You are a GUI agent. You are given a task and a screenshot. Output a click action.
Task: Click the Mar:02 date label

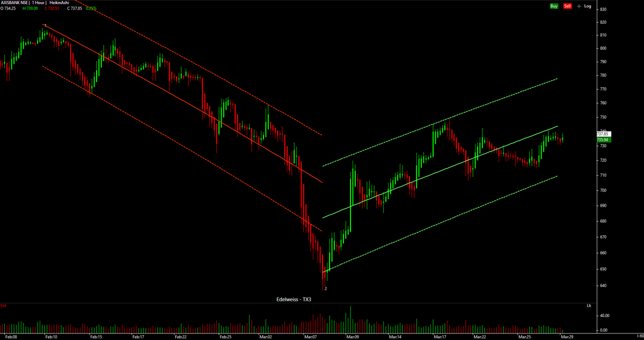click(x=267, y=337)
